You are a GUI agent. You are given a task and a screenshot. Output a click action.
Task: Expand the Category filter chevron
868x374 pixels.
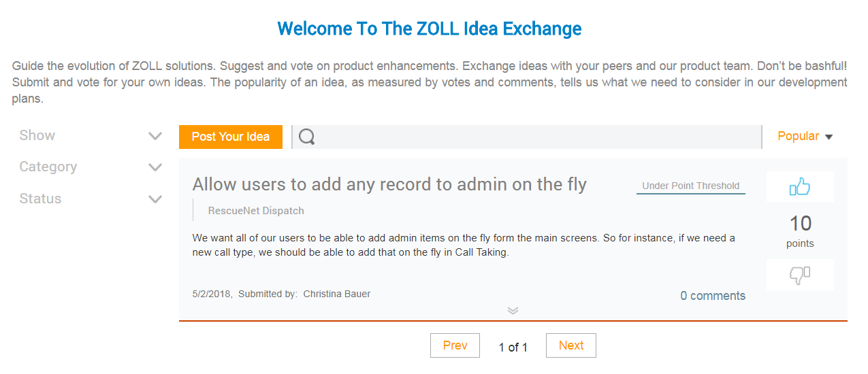(155, 167)
